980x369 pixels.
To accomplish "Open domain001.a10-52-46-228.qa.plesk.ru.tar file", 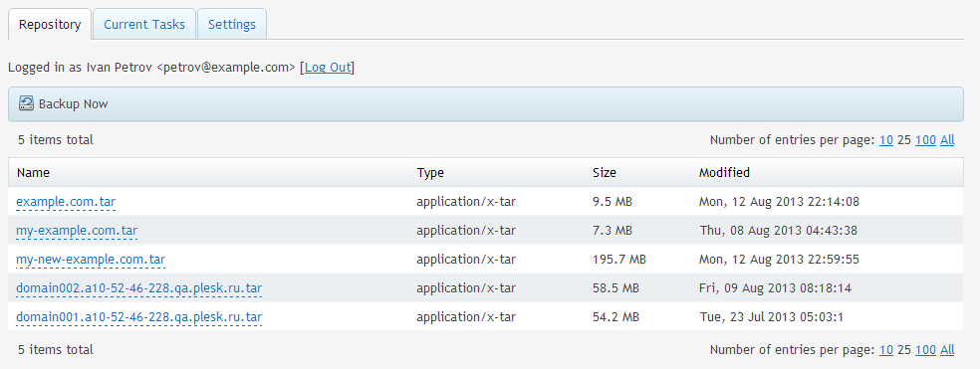I will click(x=138, y=317).
